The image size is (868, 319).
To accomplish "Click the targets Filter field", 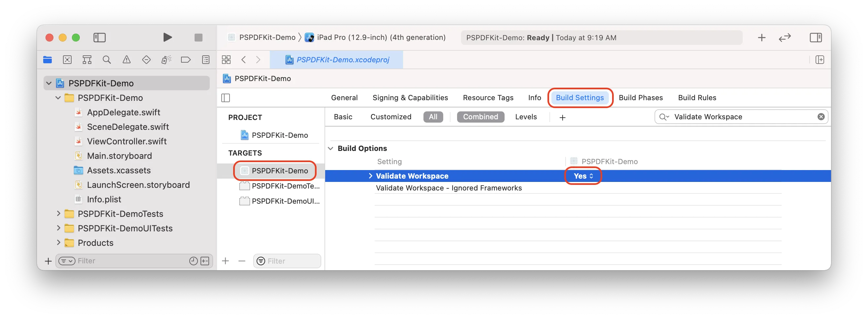I will [287, 261].
